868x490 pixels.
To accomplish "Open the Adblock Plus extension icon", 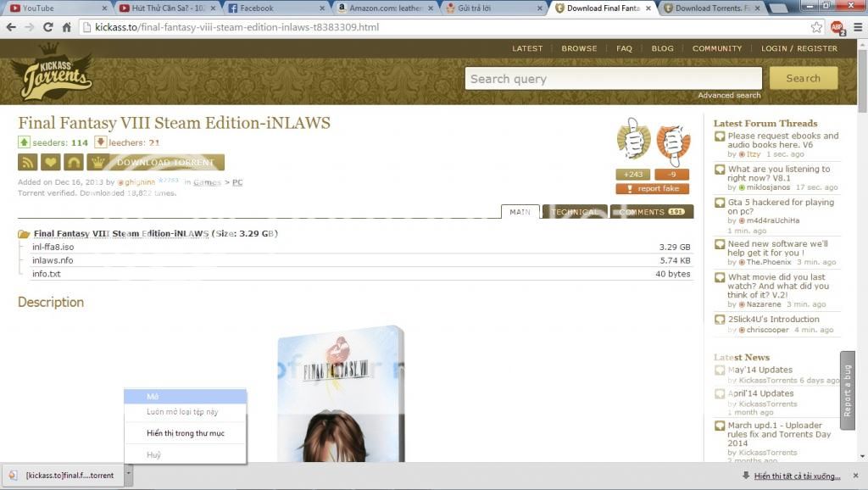I will tap(837, 27).
